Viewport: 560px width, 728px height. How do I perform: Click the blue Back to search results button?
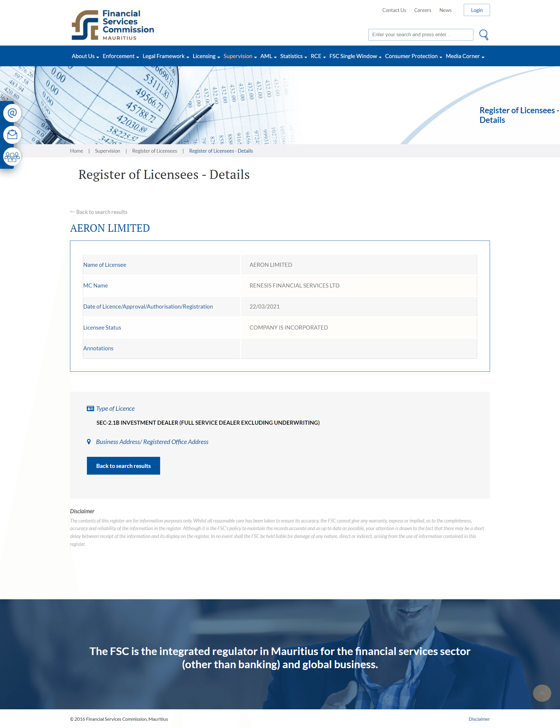coord(123,466)
